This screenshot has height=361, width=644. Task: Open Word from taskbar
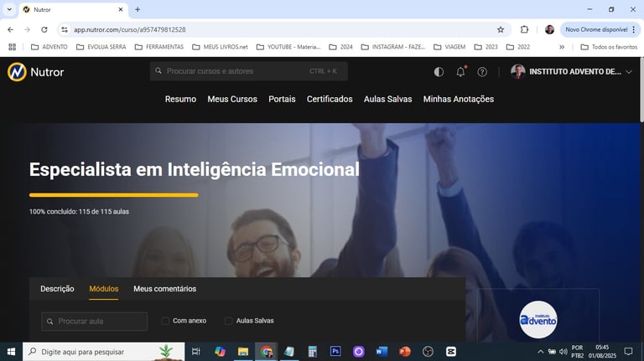pyautogui.click(x=382, y=352)
